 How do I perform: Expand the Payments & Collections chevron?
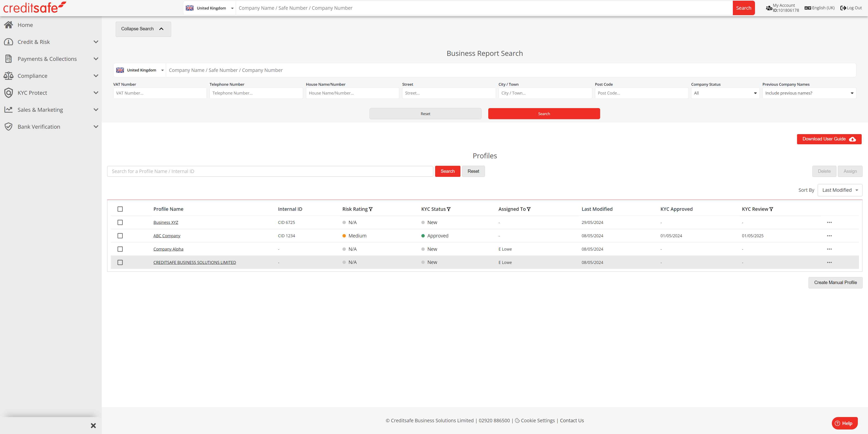(x=96, y=59)
